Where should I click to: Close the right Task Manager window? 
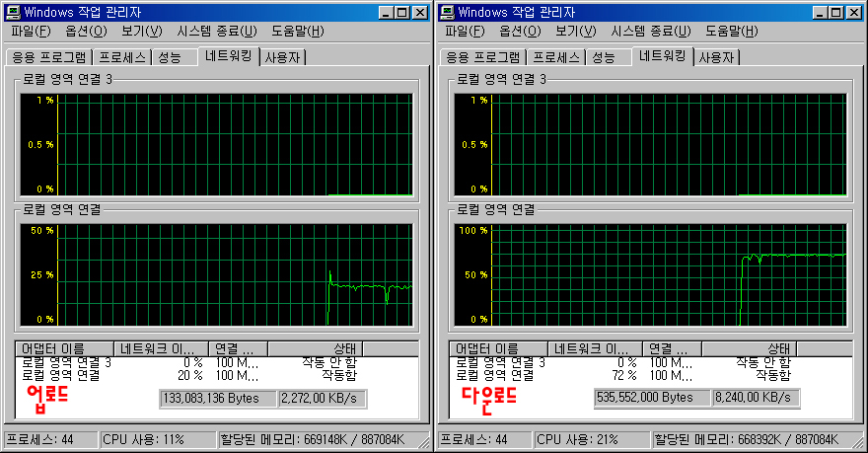click(x=854, y=12)
